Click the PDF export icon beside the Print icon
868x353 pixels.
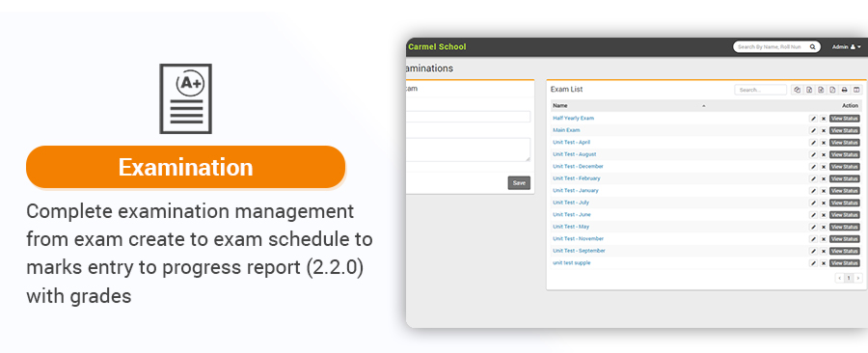[x=832, y=90]
